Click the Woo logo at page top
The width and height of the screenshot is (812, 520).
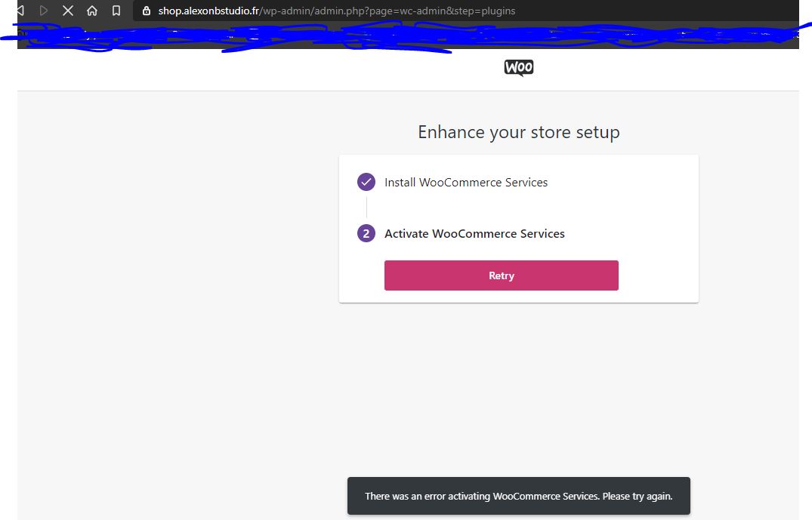[x=519, y=67]
